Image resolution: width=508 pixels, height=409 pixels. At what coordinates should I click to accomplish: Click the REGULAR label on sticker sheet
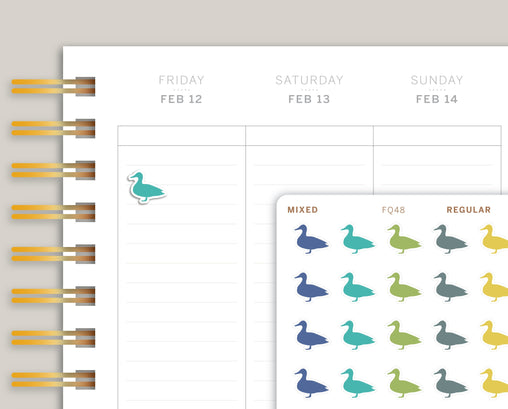click(469, 210)
